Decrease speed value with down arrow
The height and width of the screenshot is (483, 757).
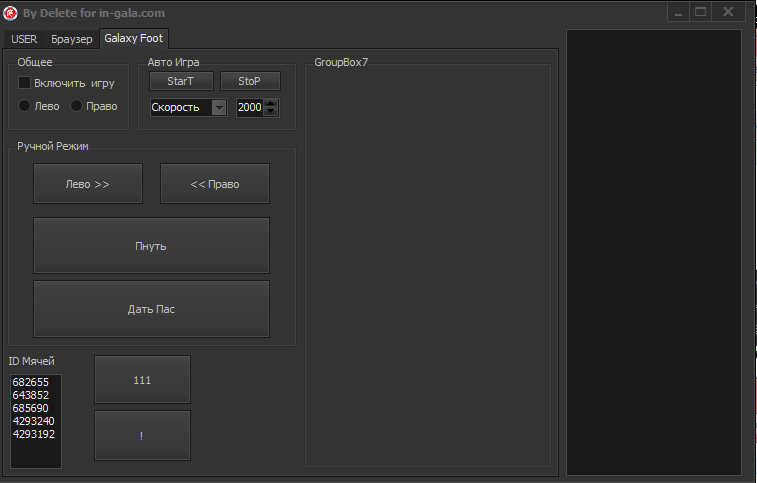point(271,112)
